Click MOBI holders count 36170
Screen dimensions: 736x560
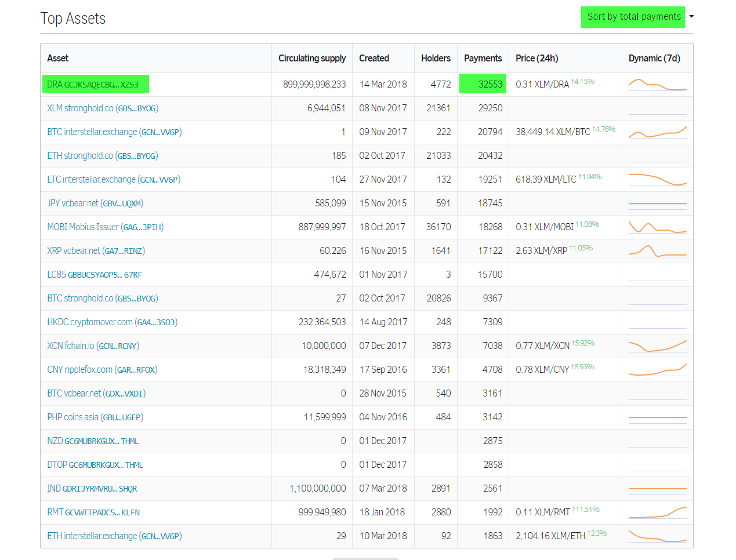click(438, 227)
